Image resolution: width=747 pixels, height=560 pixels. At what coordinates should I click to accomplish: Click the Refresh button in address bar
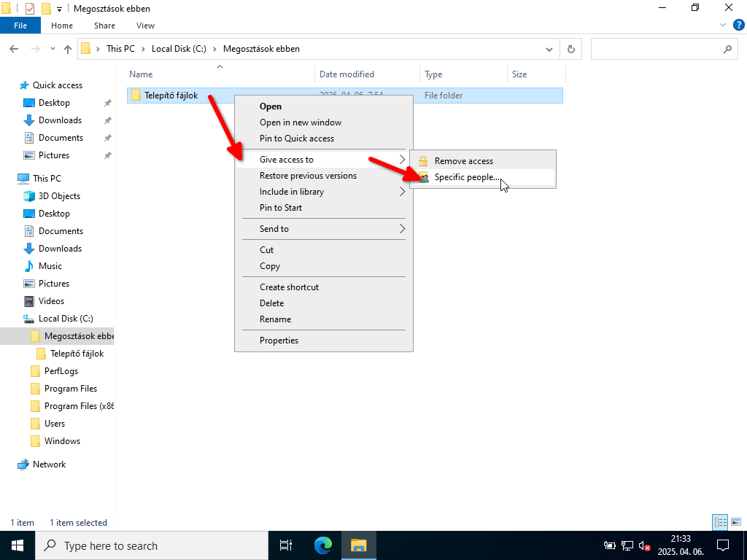tap(571, 50)
